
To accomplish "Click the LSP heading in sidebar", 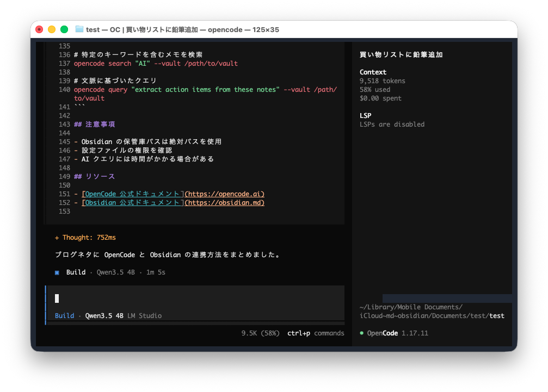I will click(365, 116).
